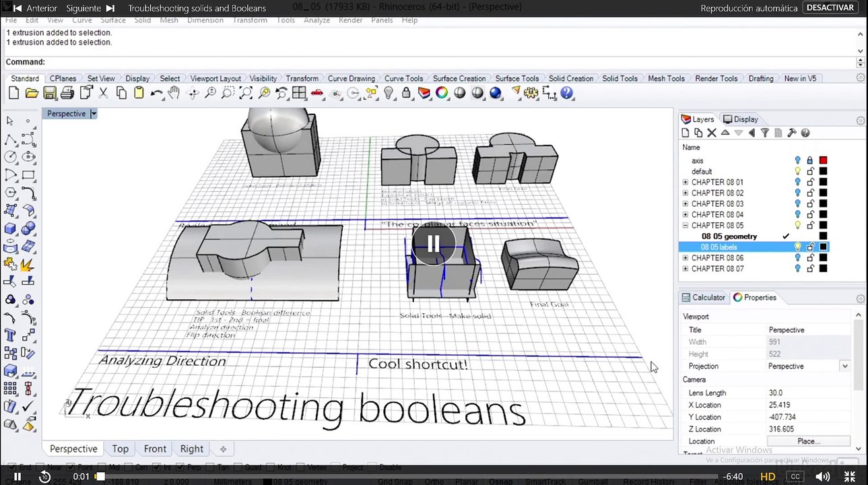Delete layer with the X icon

tap(712, 133)
